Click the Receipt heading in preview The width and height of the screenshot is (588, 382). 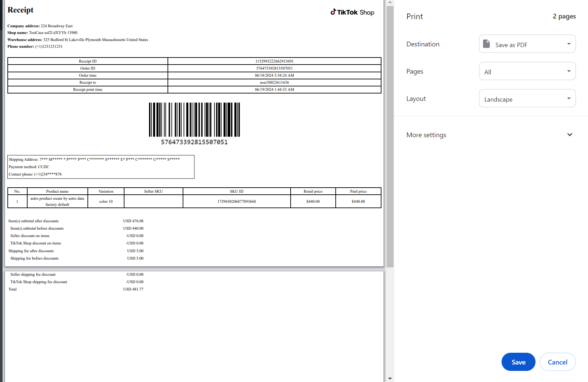[x=21, y=10]
